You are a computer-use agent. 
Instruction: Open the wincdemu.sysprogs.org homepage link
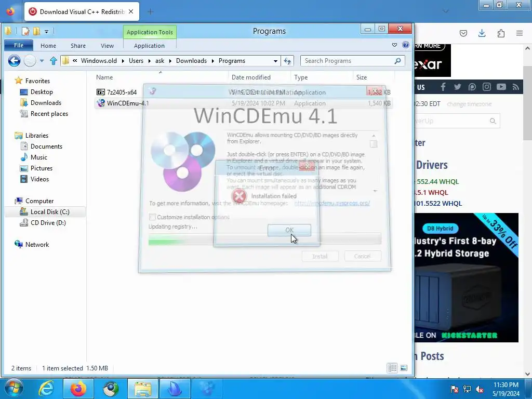pos(332,203)
